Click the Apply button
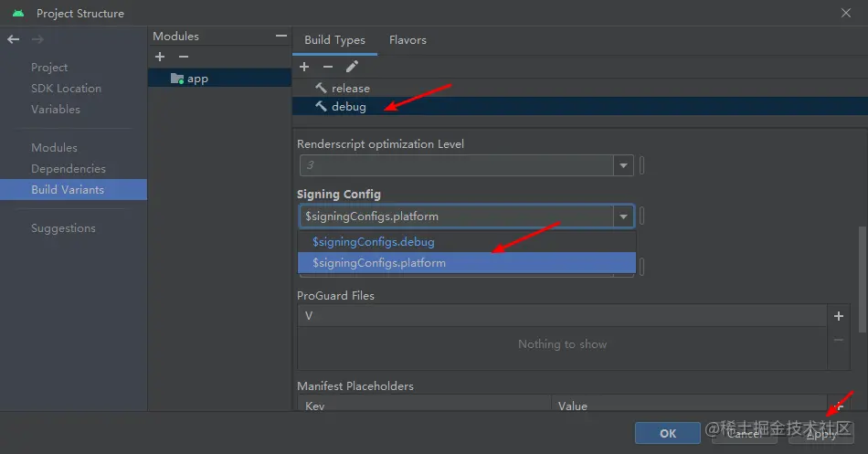The width and height of the screenshot is (868, 454). coord(821,434)
